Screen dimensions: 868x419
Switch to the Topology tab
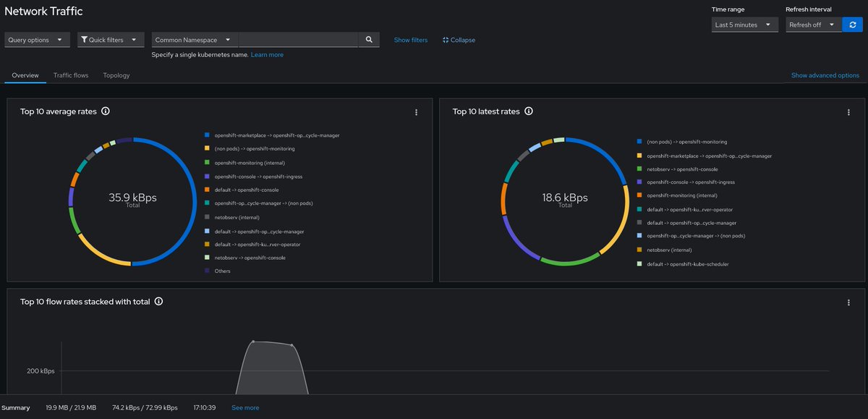(116, 75)
